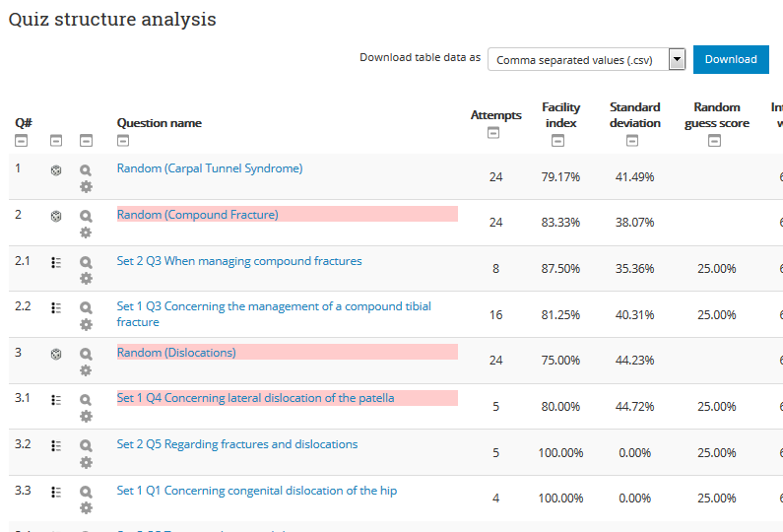This screenshot has width=783, height=532.
Task: Edit gear icon for question 2.1
Action: tap(86, 278)
